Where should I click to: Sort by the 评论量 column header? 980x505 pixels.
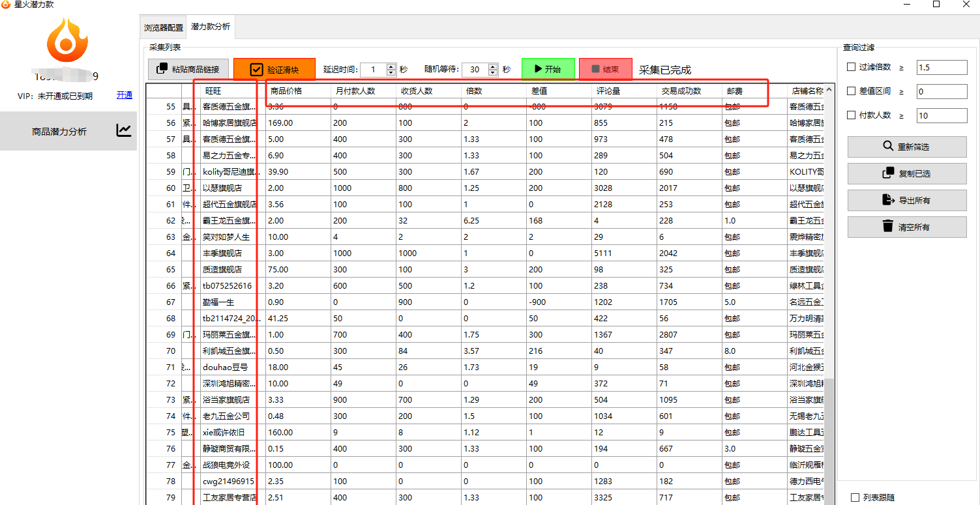pos(624,91)
